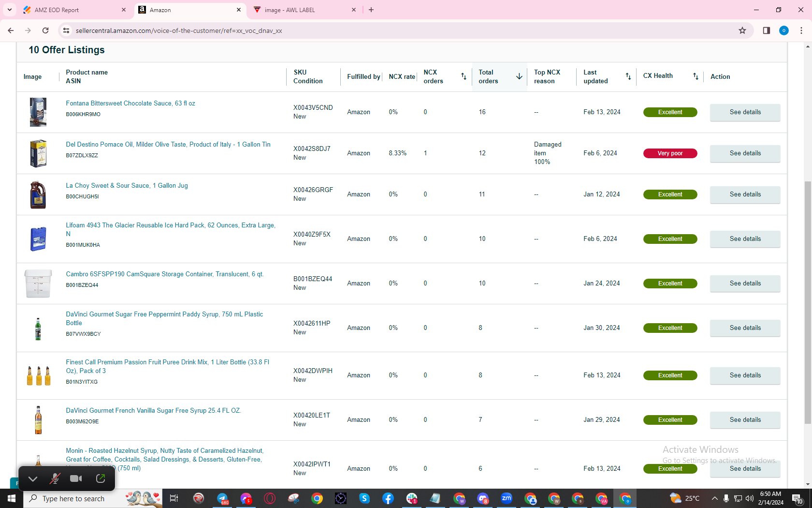Go back to the previous page

click(11, 30)
